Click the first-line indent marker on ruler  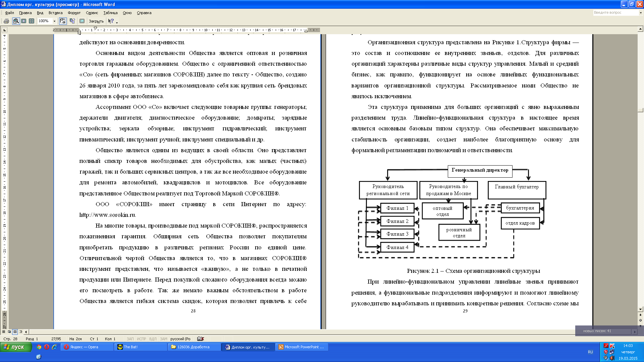[95, 28]
